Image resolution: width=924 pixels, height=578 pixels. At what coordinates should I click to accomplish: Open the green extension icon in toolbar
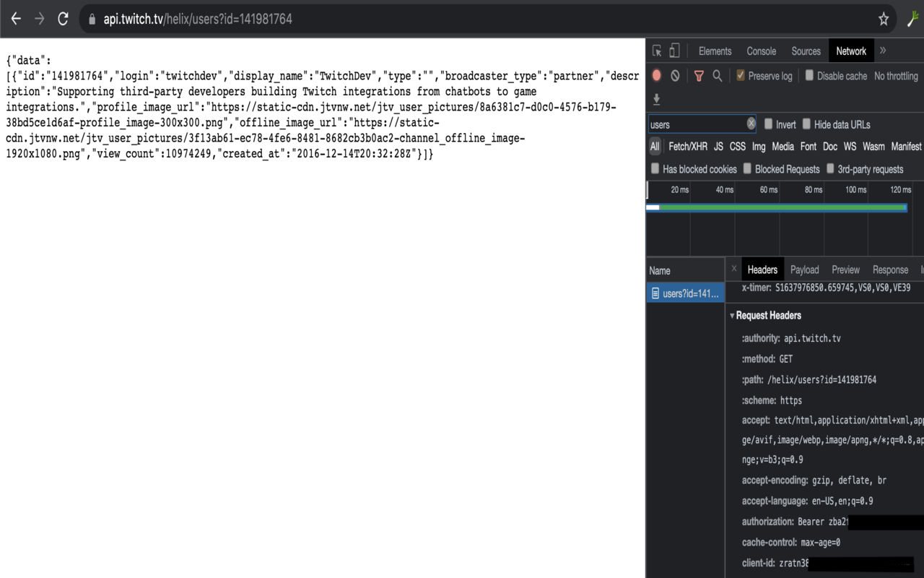coord(913,20)
